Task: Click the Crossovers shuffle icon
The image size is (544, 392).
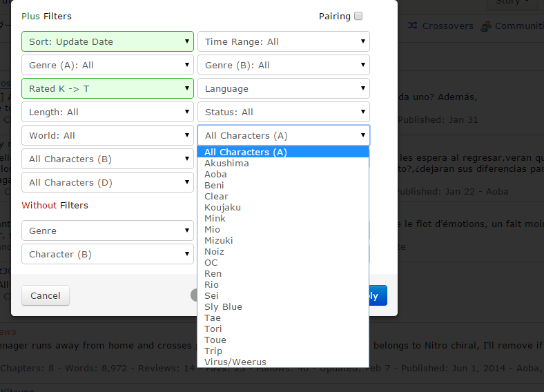Action: pos(413,26)
